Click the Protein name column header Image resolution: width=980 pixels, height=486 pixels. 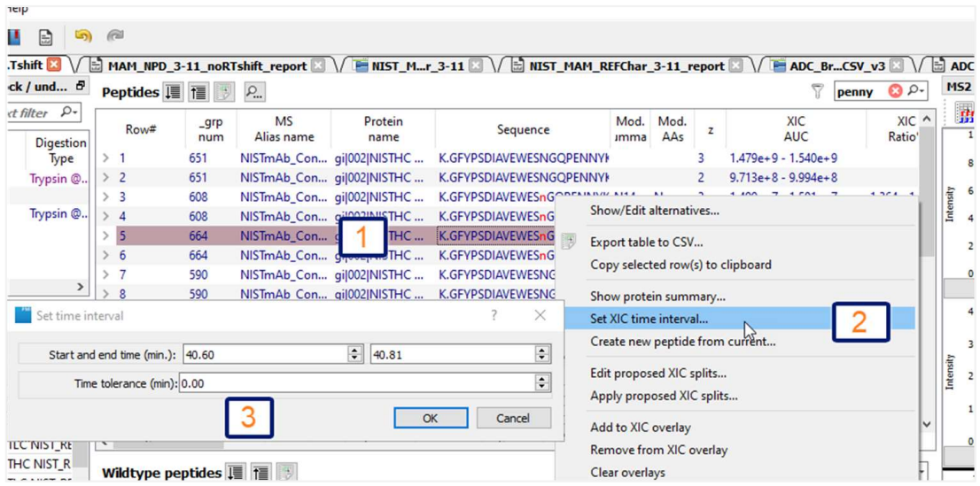383,129
